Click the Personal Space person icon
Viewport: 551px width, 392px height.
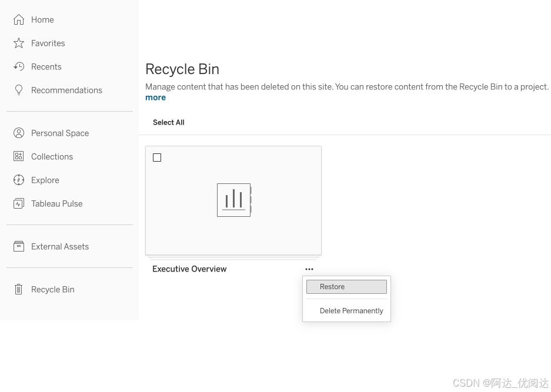pyautogui.click(x=19, y=133)
